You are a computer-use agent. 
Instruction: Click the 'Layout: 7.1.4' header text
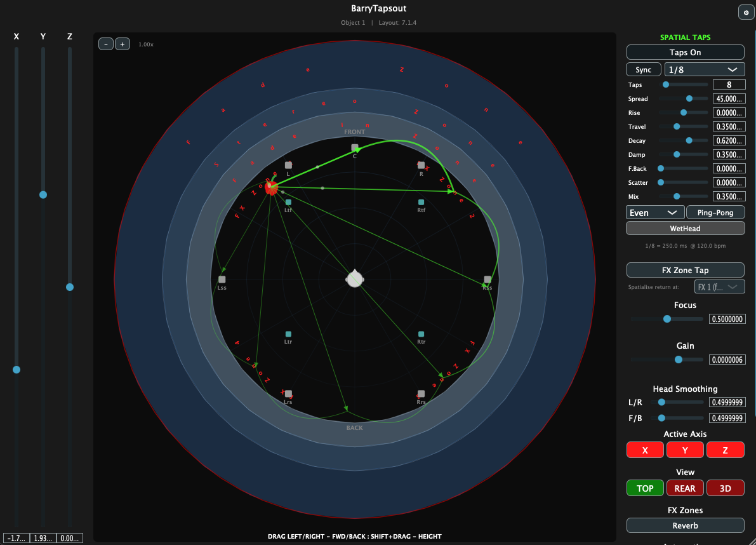[x=397, y=23]
